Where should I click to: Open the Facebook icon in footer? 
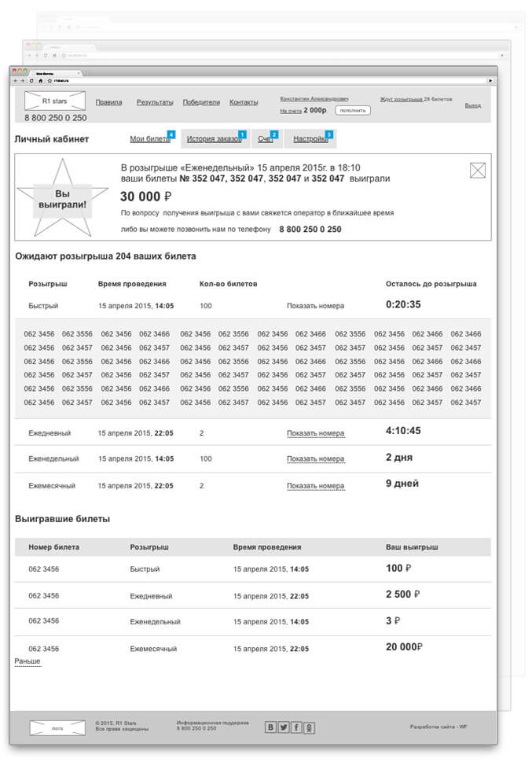[296, 727]
